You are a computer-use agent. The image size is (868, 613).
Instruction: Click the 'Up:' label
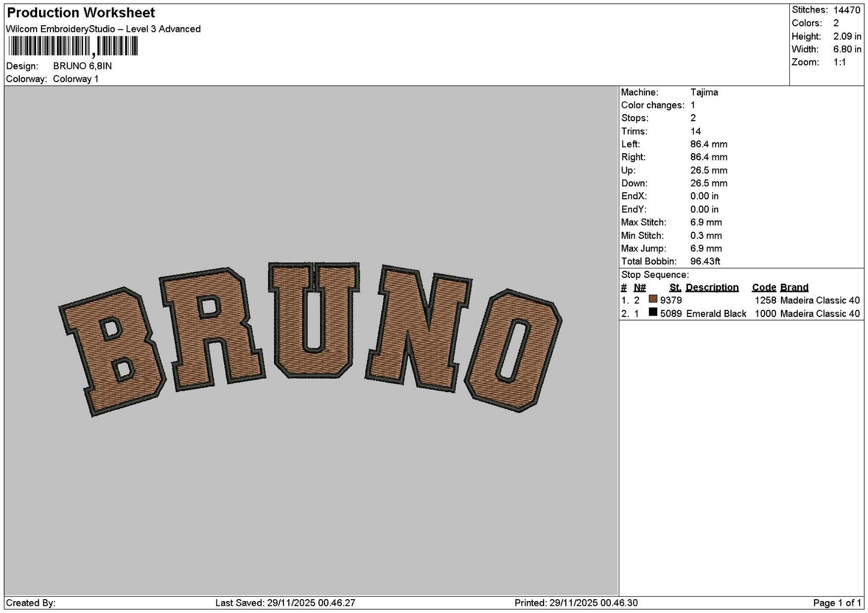pyautogui.click(x=628, y=171)
